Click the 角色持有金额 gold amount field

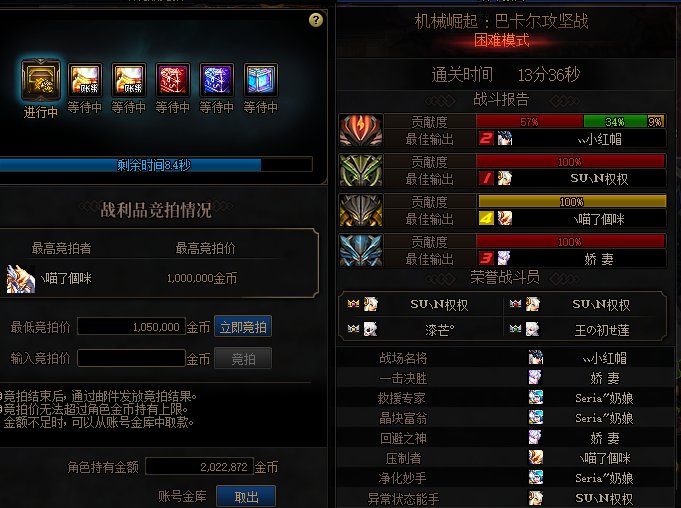[x=199, y=467]
